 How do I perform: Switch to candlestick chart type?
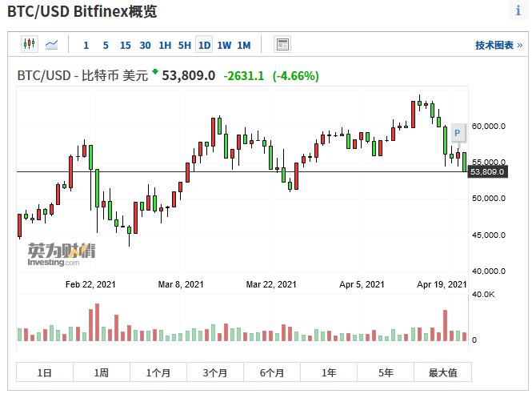pyautogui.click(x=30, y=45)
